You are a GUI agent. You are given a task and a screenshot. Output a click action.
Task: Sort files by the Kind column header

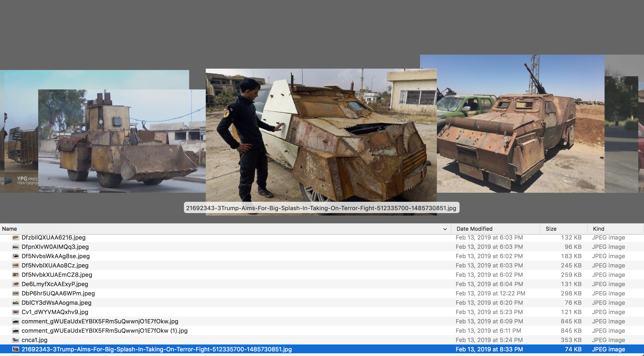pyautogui.click(x=598, y=229)
